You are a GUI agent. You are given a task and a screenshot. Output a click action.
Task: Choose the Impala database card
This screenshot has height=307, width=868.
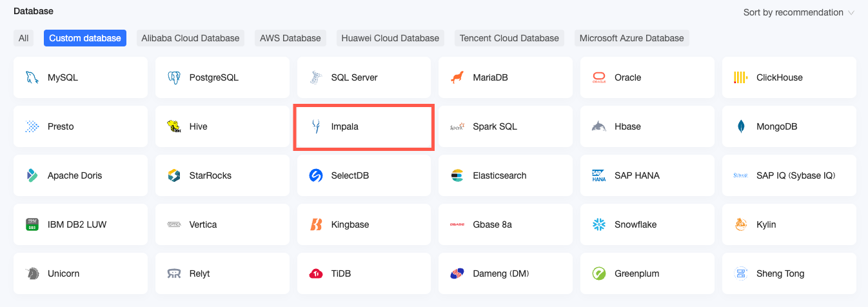point(364,126)
